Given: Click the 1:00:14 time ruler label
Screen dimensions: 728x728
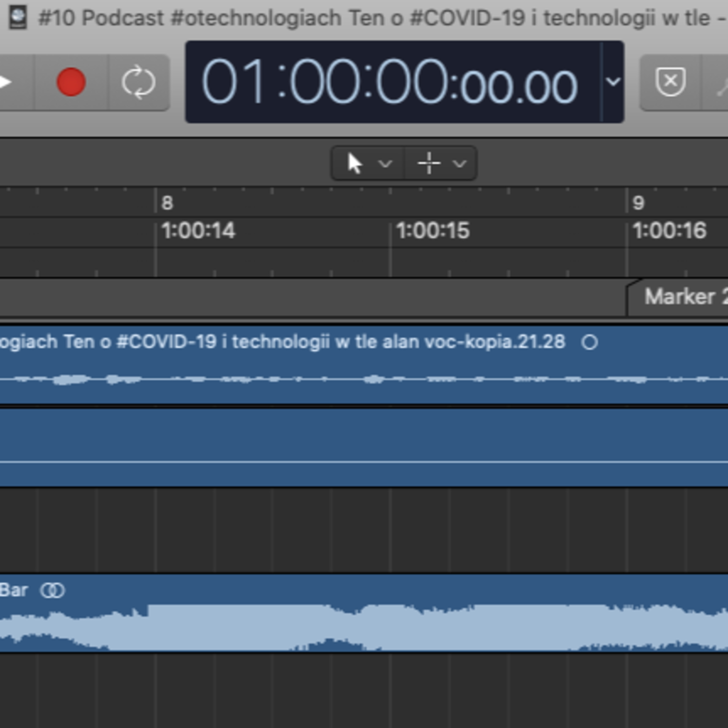Looking at the screenshot, I should point(198,231).
